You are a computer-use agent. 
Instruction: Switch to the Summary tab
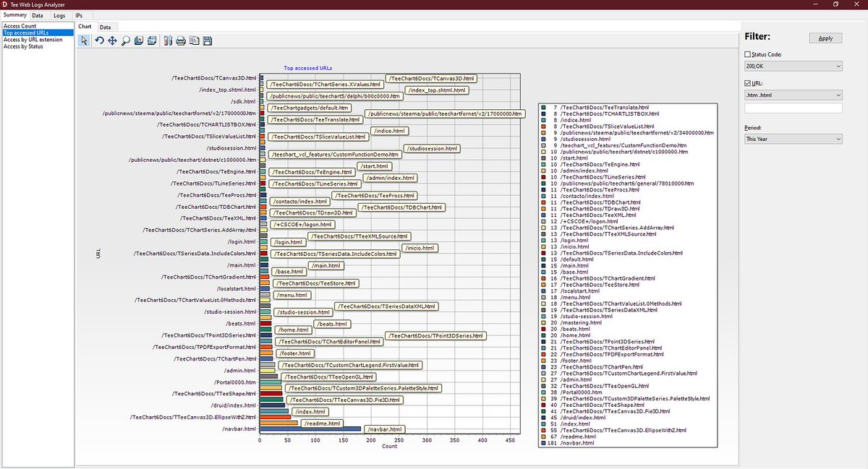point(14,14)
